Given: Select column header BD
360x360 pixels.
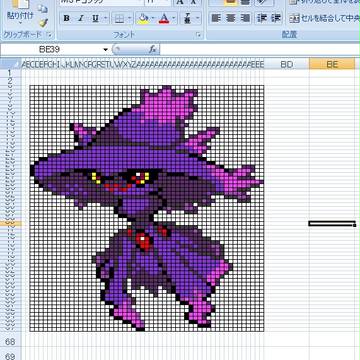Looking at the screenshot, I should pyautogui.click(x=286, y=64).
